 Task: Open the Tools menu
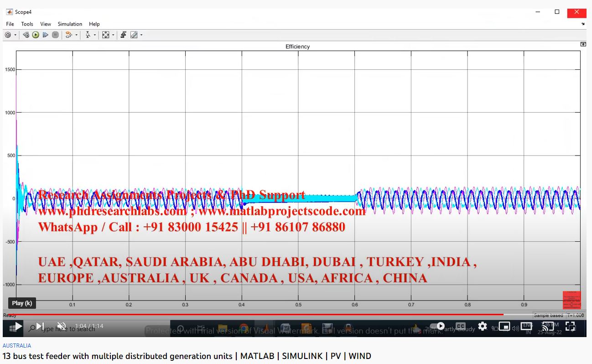(x=27, y=24)
